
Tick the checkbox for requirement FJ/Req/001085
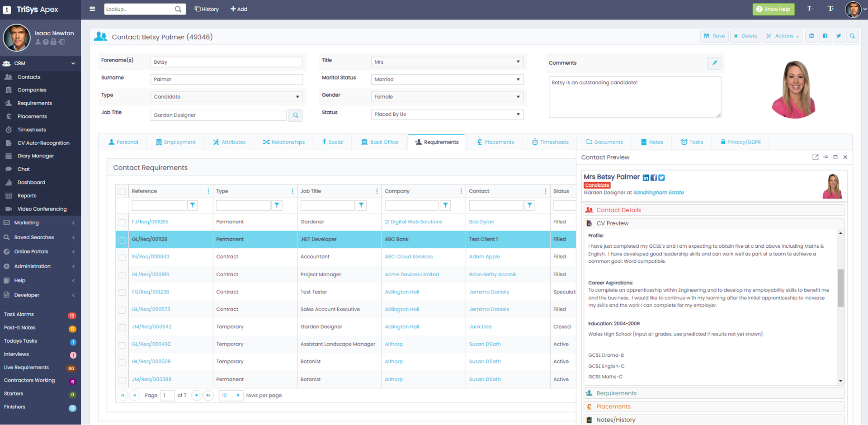[x=122, y=222]
